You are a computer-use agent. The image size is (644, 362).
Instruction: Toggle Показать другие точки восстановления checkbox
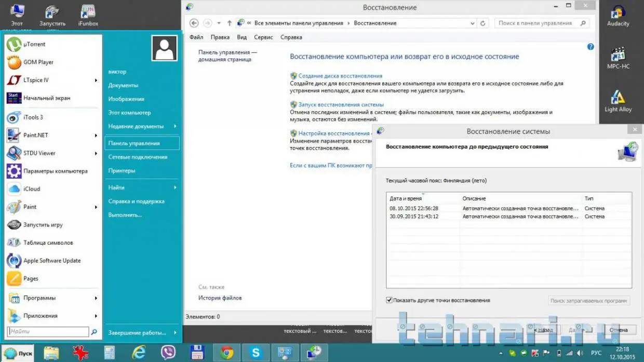pos(389,300)
